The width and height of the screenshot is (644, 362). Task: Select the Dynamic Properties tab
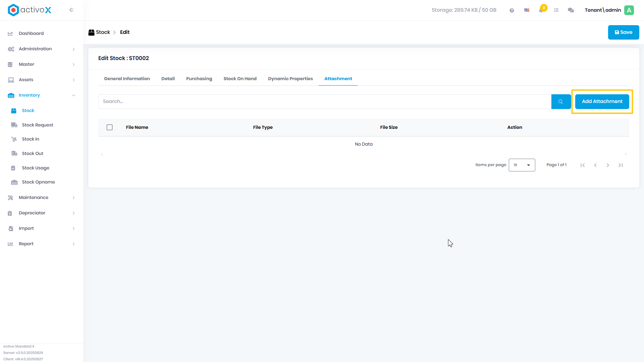[x=290, y=79]
